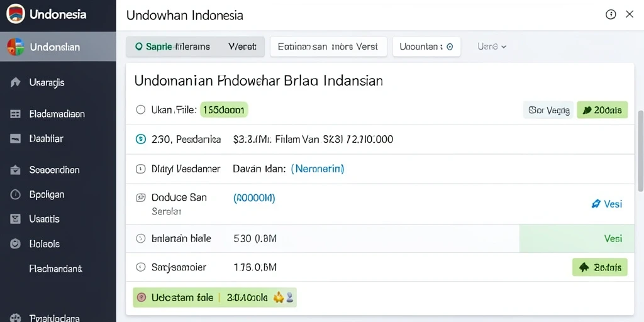
Task: Click the Davan Idan: label
Action: point(259,169)
